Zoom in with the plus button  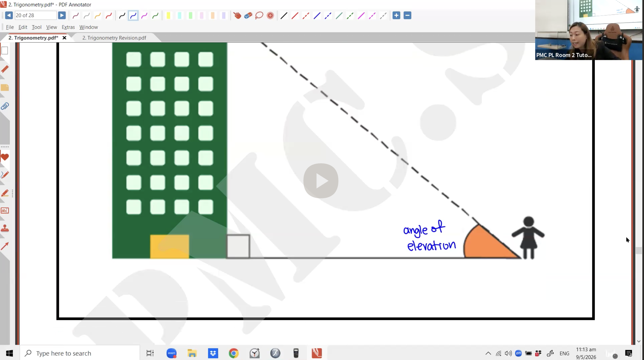point(396,15)
